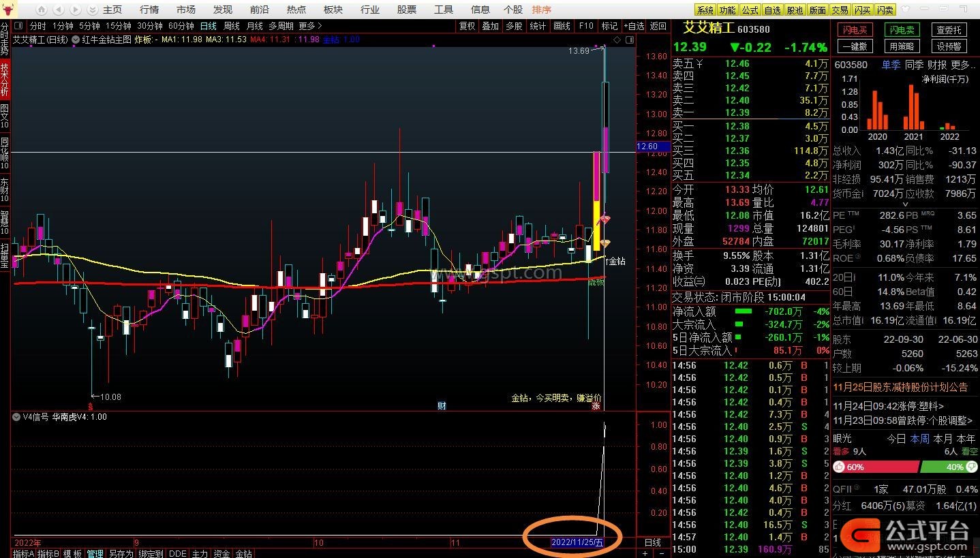Open 分时走势 in left sidebar
980x558 pixels.
(x=5, y=39)
